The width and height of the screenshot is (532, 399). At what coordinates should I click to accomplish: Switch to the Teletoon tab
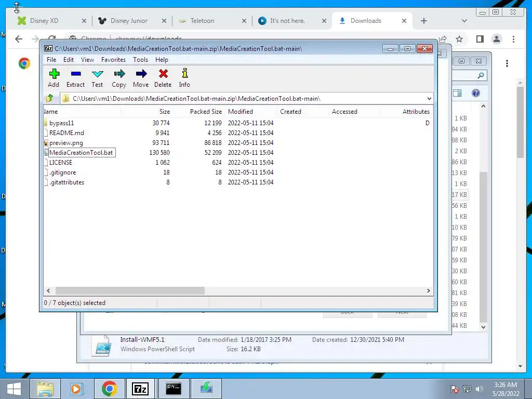202,21
